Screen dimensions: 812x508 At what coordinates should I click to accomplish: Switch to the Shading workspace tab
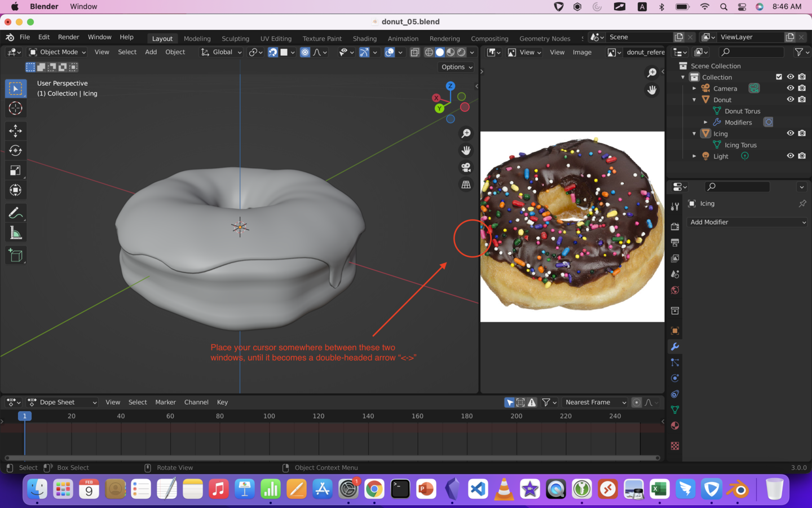pyautogui.click(x=364, y=38)
